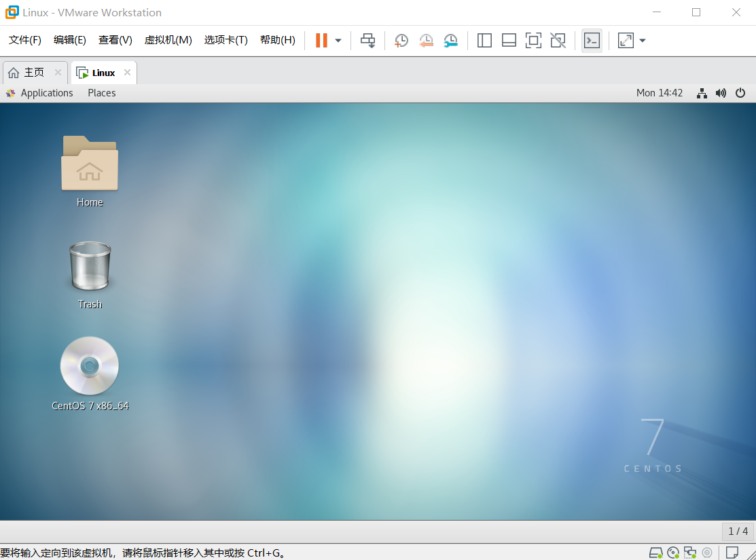Close the Linux tab
This screenshot has width=756, height=560.
(127, 72)
